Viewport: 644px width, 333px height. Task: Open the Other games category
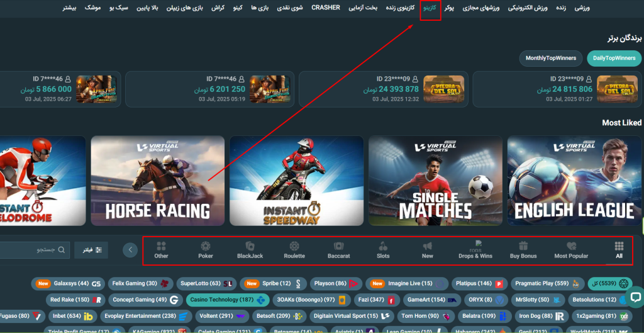pos(161,251)
